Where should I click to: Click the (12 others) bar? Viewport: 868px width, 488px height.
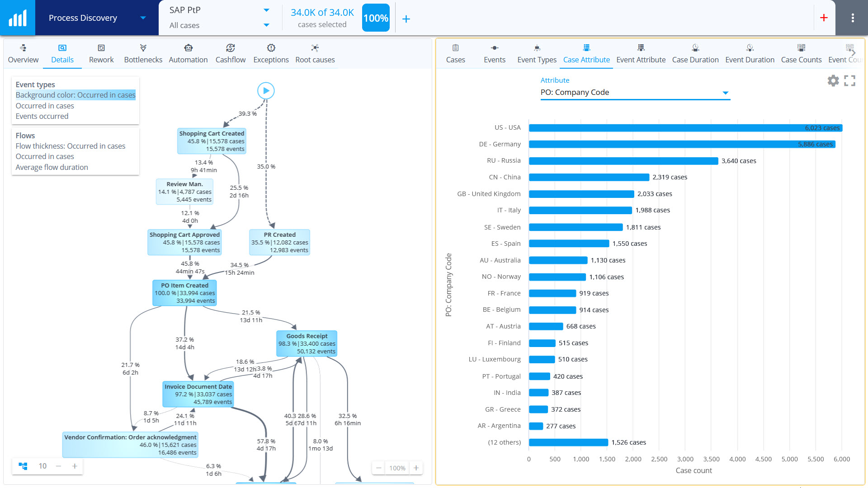568,442
